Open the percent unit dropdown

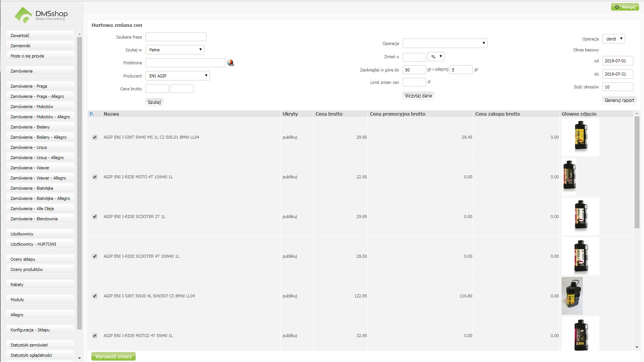pos(436,57)
